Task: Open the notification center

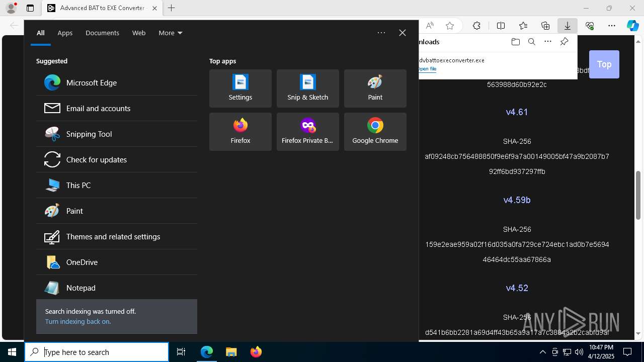Action: [x=627, y=352]
